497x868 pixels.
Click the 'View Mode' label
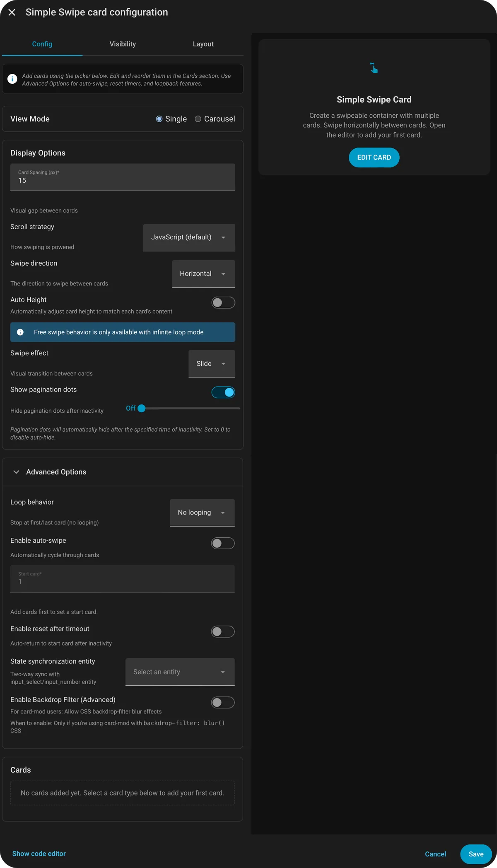coord(30,119)
